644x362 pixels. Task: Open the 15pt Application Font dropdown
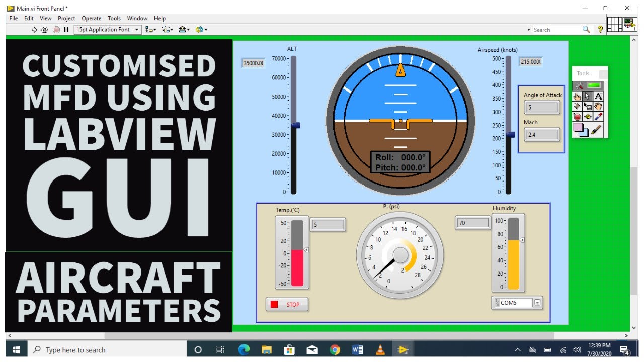(108, 30)
